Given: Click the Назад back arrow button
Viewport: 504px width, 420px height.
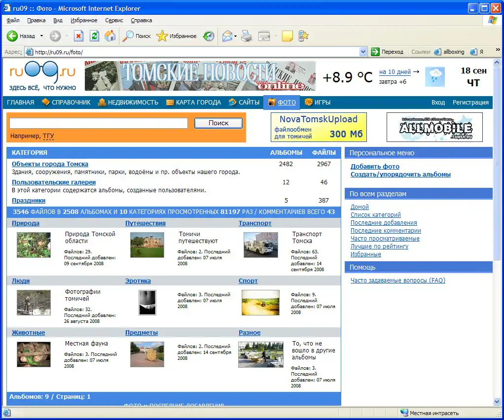Looking at the screenshot, I should point(21,36).
